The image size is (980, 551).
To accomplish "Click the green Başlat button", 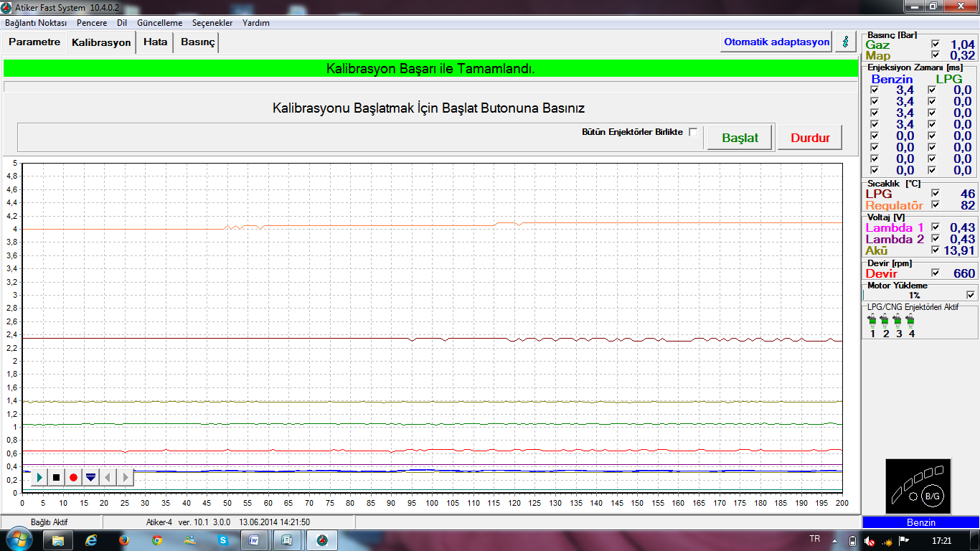I will (x=740, y=138).
